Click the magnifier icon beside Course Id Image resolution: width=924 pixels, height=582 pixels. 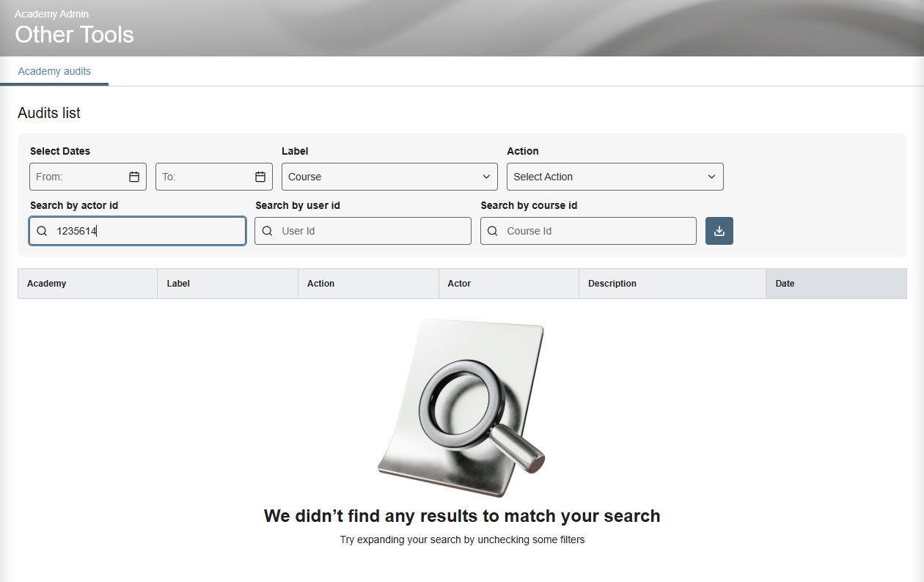tap(492, 230)
